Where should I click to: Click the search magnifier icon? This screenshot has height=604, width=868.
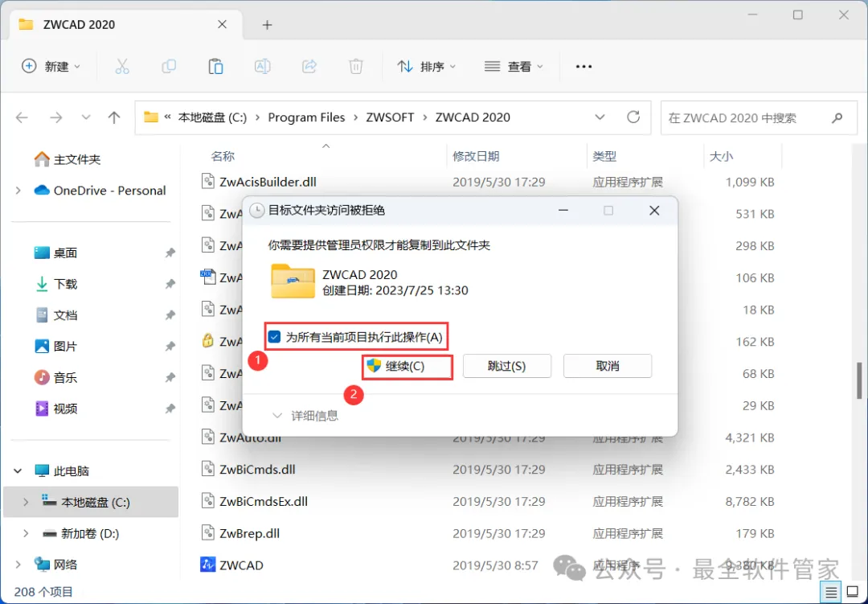[x=837, y=117]
